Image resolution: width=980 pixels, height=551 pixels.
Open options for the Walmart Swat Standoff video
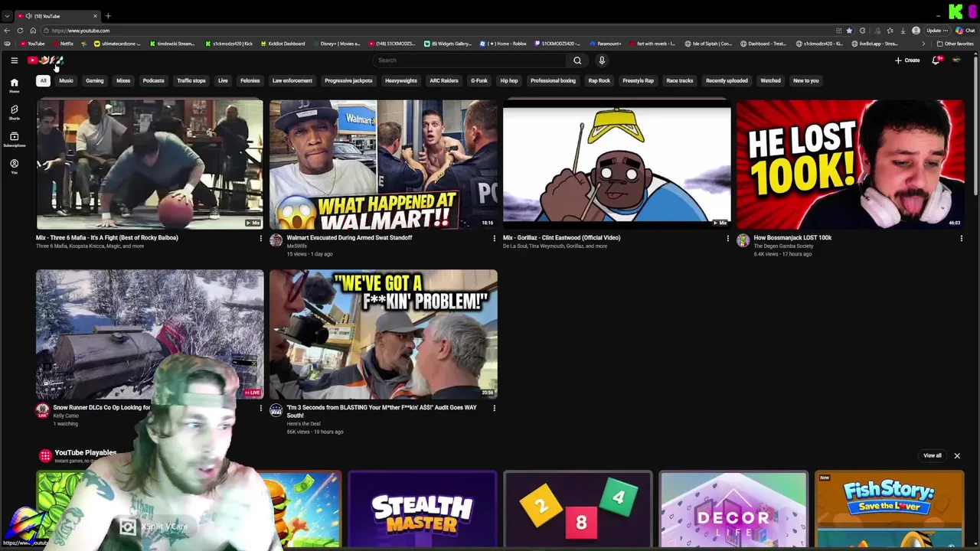pos(494,238)
